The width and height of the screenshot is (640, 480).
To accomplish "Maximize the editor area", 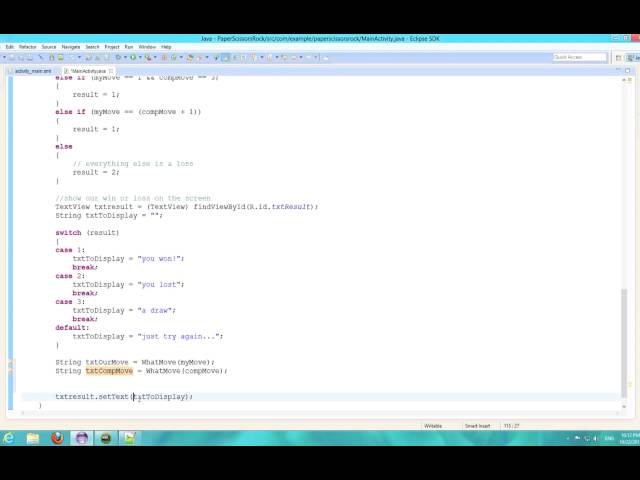I will (x=627, y=71).
